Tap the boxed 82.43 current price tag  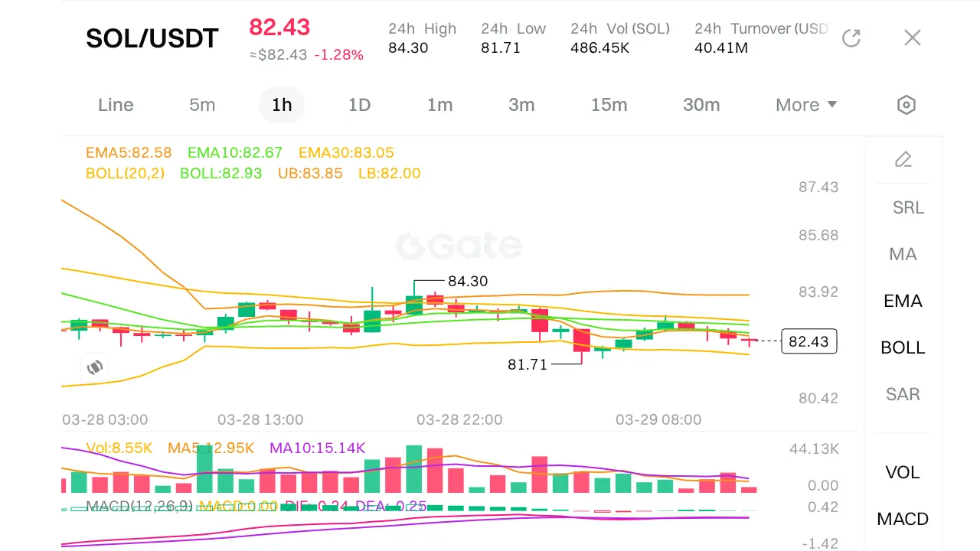point(809,341)
